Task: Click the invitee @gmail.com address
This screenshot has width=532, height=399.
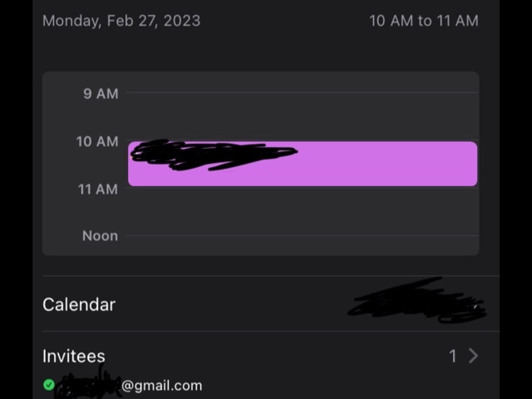Action: coord(161,385)
